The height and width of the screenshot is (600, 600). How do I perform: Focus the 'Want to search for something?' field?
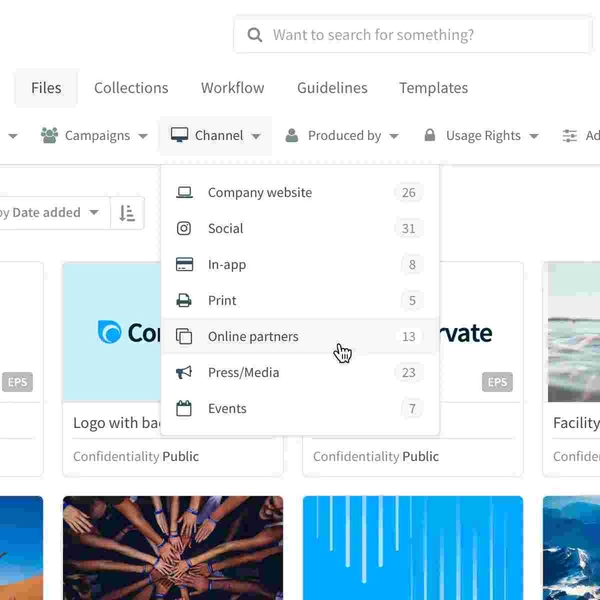[x=412, y=34]
